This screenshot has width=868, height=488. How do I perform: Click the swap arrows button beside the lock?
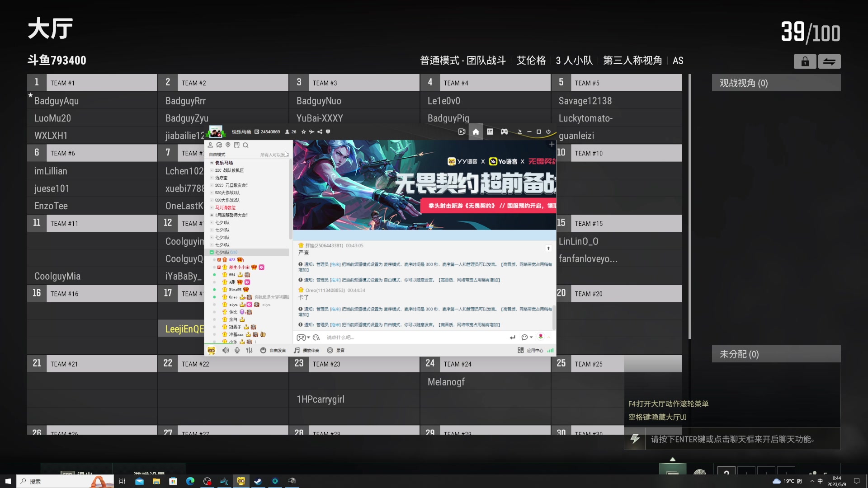(829, 61)
